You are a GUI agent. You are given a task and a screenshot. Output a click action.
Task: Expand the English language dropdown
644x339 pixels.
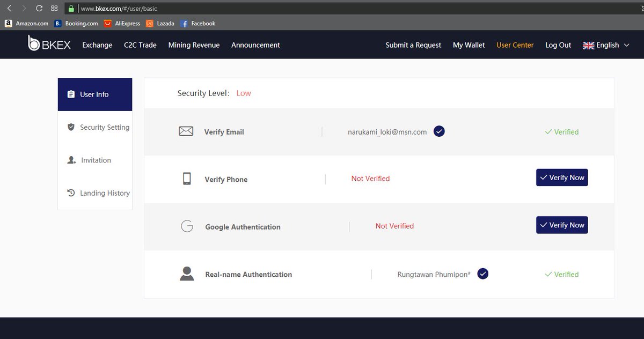click(606, 45)
